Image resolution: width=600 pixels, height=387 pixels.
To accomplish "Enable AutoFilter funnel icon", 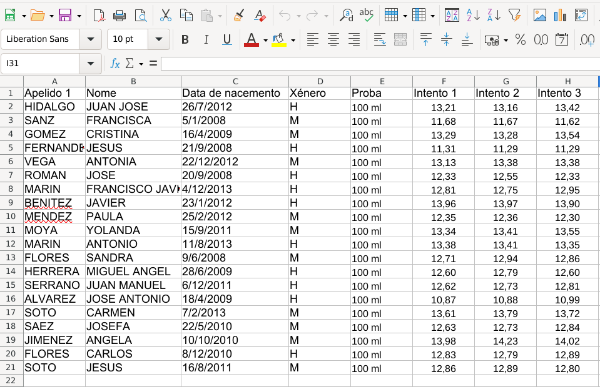I will point(515,16).
